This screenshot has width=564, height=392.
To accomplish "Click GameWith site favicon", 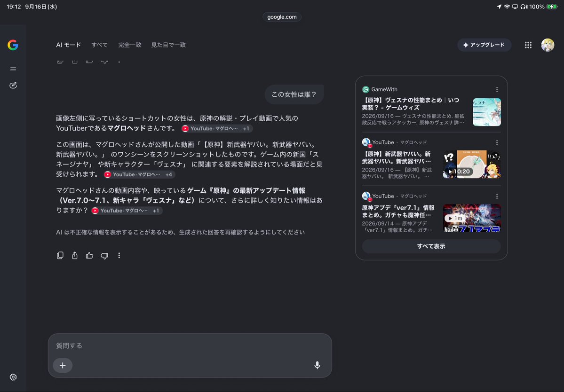I will tap(365, 89).
